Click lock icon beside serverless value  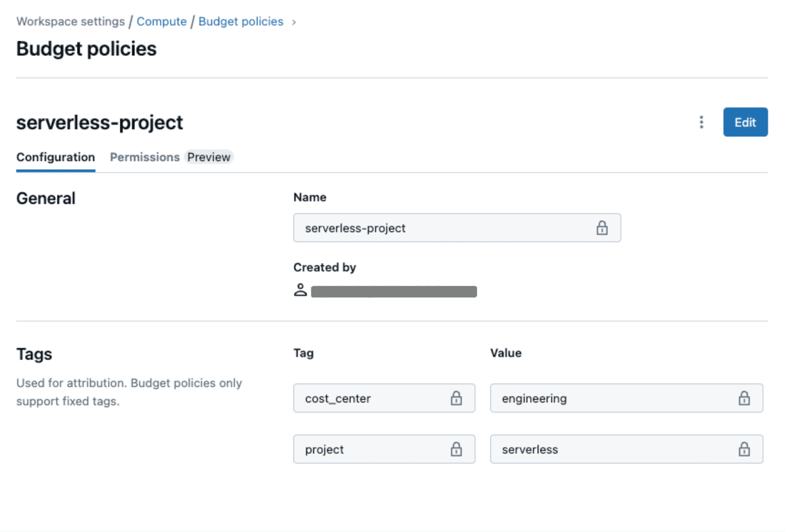(744, 449)
